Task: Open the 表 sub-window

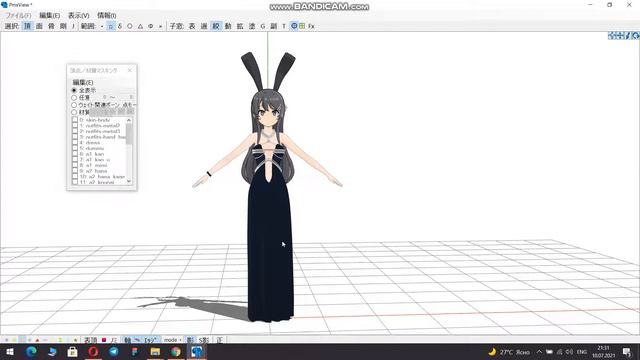Action: coord(192,26)
